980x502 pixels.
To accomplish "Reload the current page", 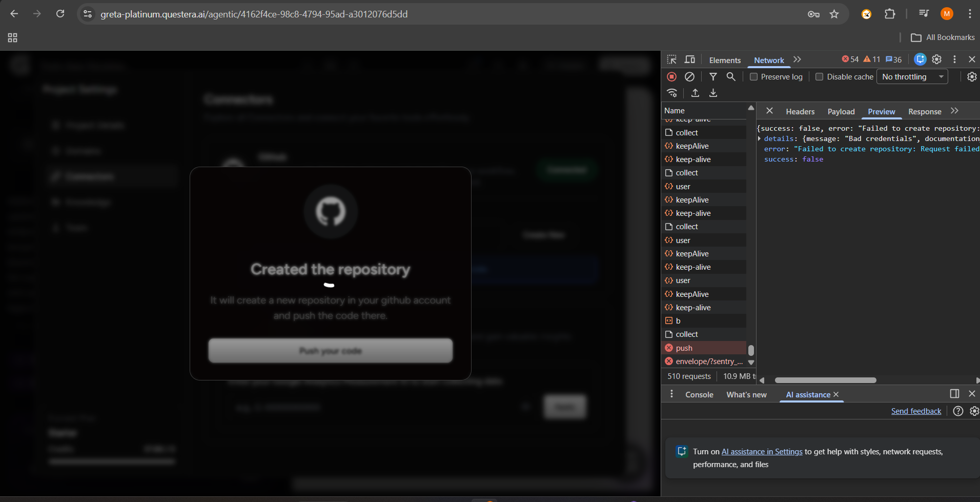I will (x=60, y=14).
